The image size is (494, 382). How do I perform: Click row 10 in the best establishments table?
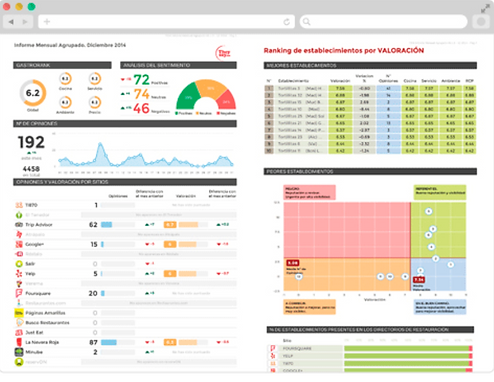point(370,151)
